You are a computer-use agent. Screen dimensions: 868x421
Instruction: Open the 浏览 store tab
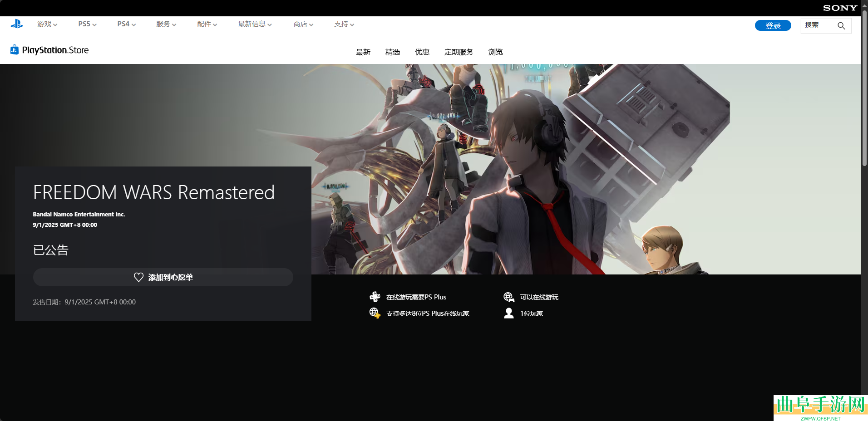tap(496, 52)
